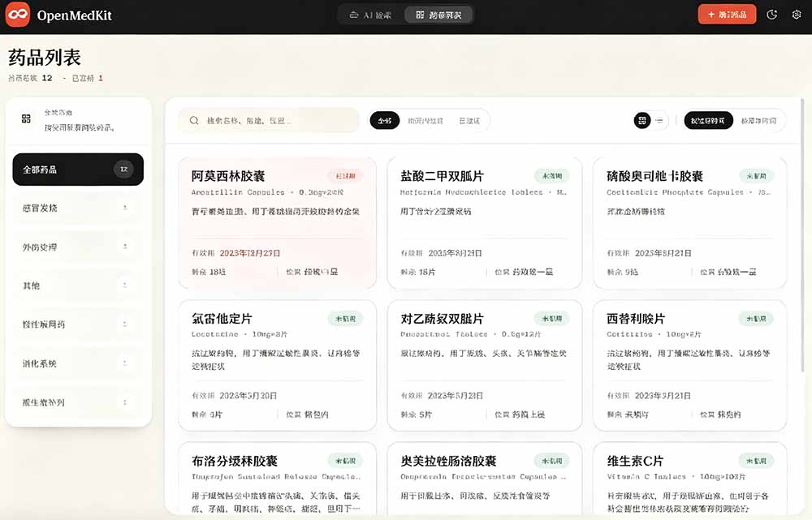Click the count badge beside 感冒发烧
The height and width of the screenshot is (520, 812).
[125, 208]
